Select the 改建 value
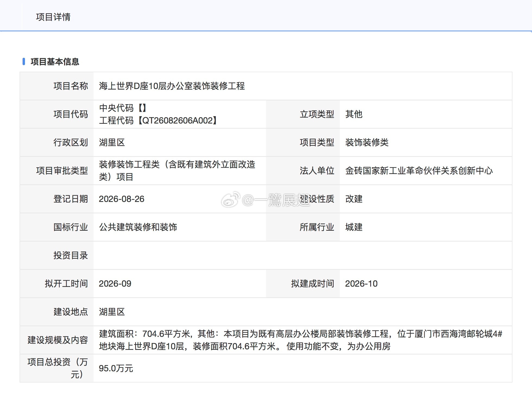 point(354,199)
